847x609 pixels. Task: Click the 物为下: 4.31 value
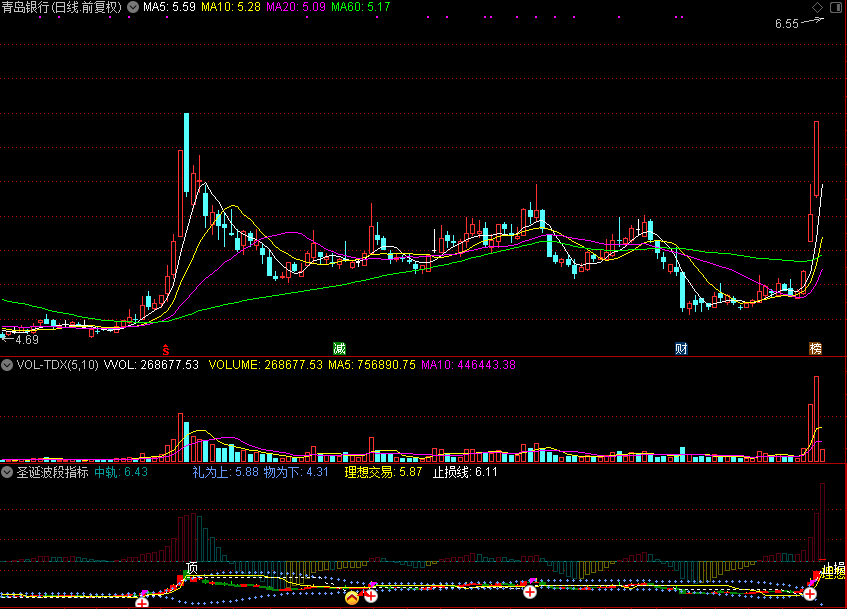pyautogui.click(x=296, y=472)
